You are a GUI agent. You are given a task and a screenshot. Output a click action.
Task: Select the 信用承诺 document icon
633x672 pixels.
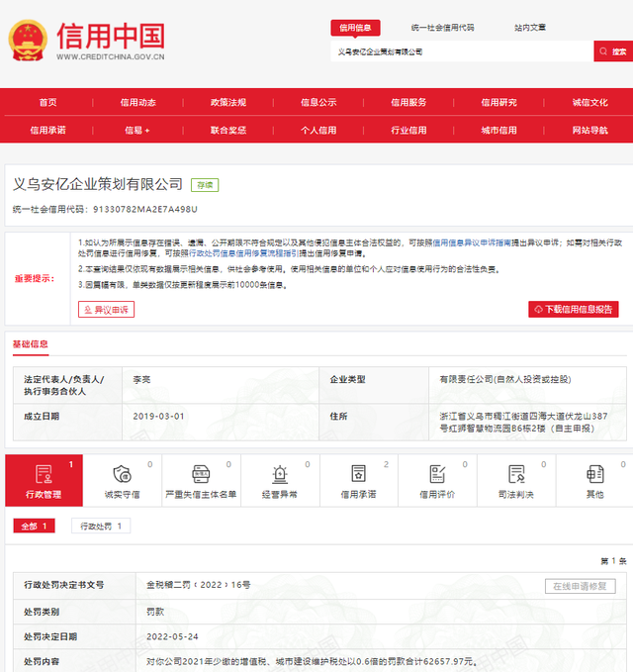click(358, 475)
